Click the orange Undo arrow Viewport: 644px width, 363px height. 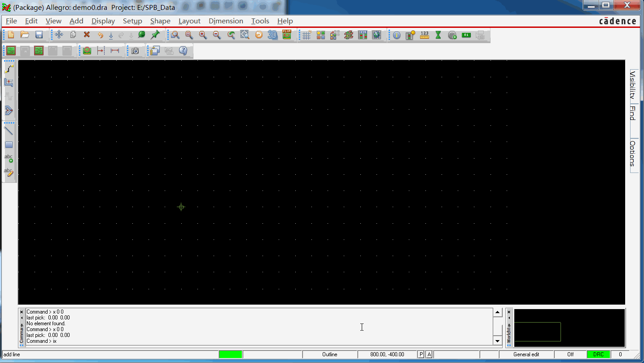point(101,35)
